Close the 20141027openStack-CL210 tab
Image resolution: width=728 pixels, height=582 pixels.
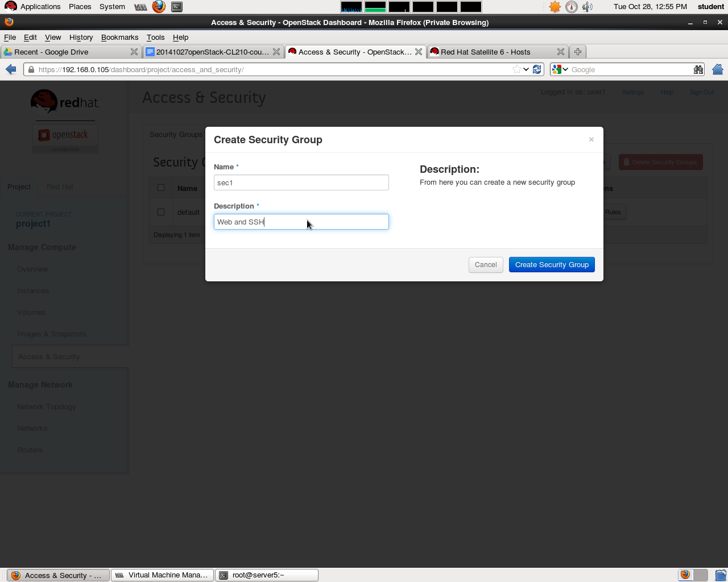tap(276, 52)
